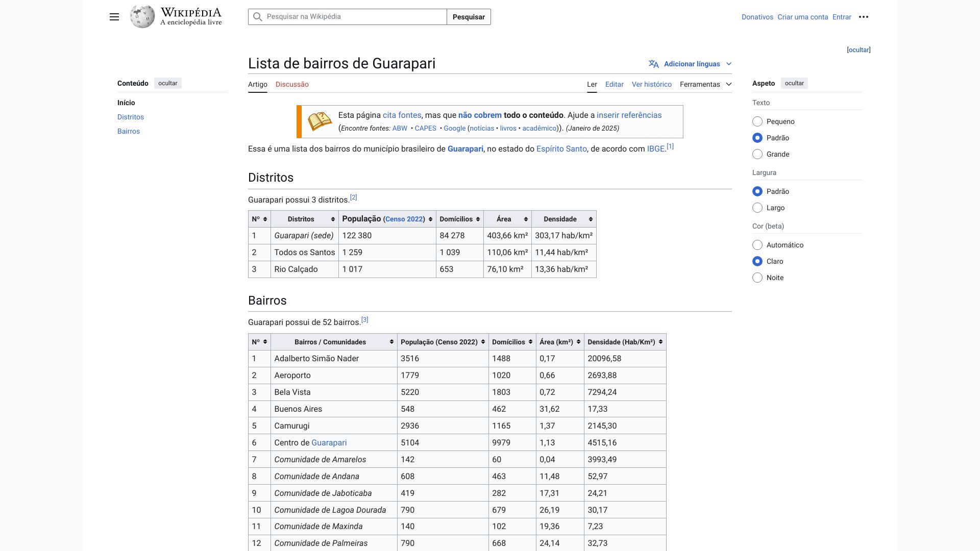This screenshot has width=980, height=551.
Task: Open the Ver histórico tab
Action: coord(651,84)
